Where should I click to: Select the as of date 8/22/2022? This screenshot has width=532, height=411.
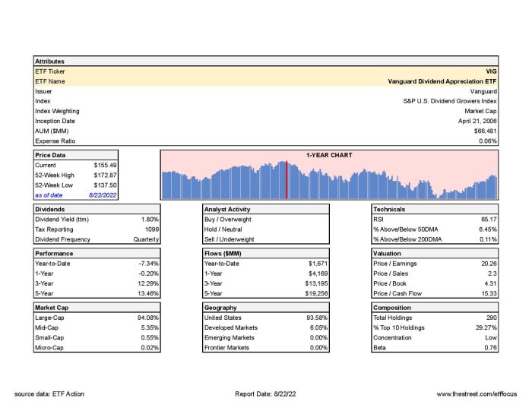[x=103, y=195]
